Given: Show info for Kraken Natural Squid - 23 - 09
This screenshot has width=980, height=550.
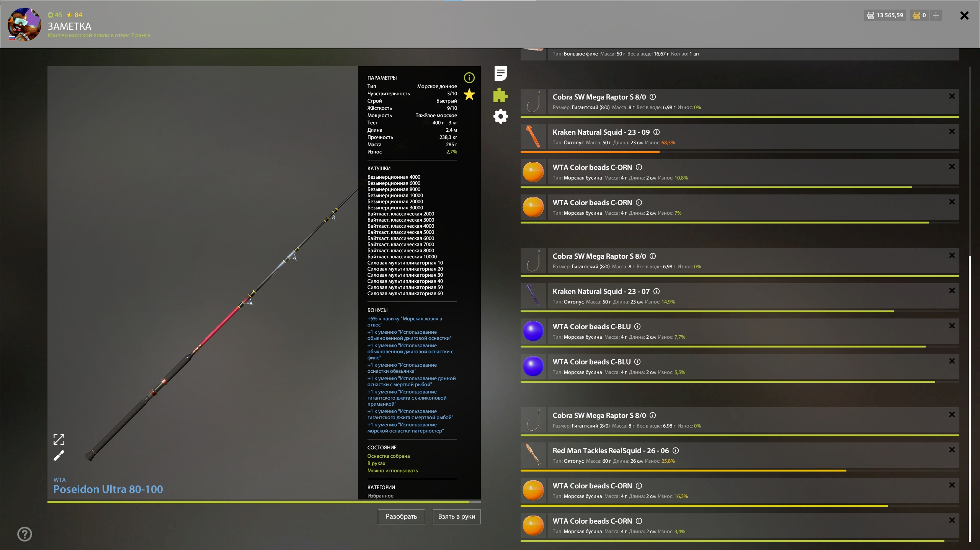Looking at the screenshot, I should (x=657, y=132).
